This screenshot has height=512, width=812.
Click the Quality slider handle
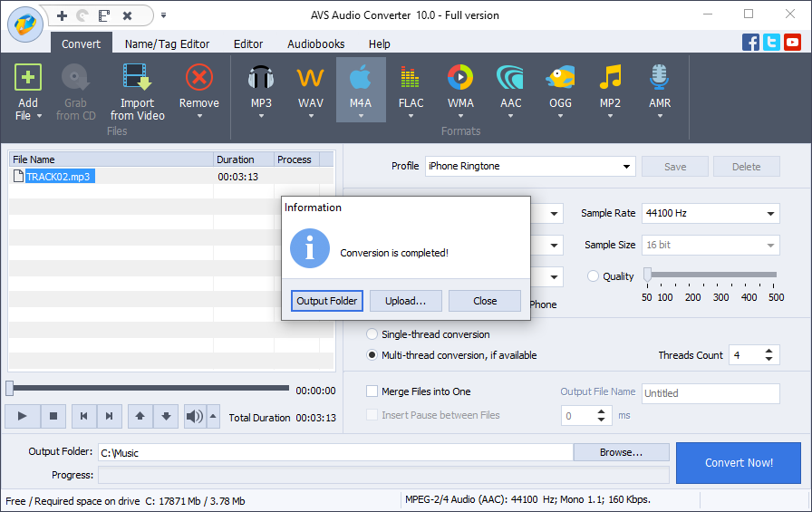pos(647,275)
